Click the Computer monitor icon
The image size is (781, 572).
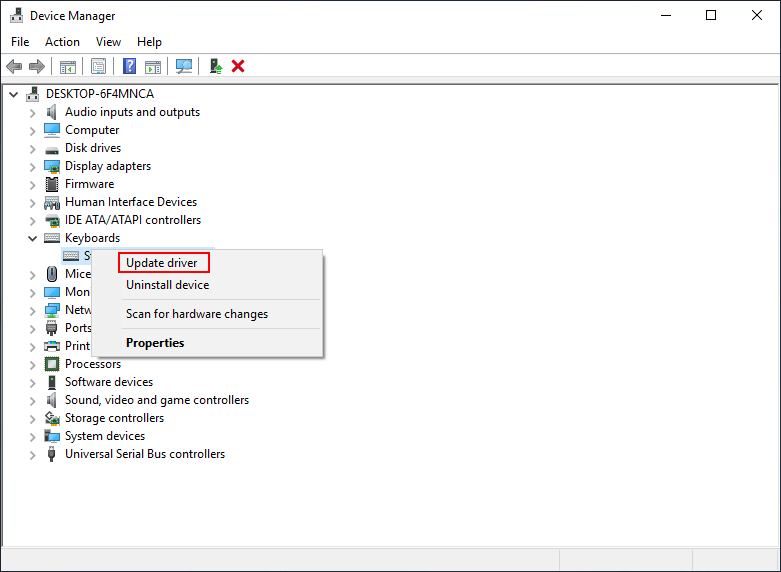(x=52, y=130)
